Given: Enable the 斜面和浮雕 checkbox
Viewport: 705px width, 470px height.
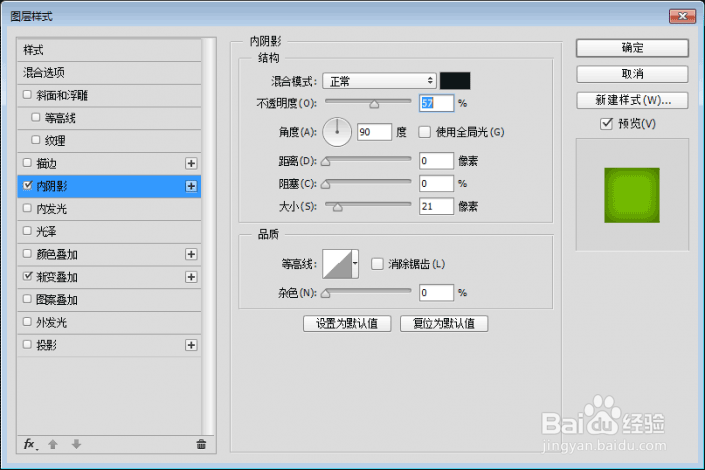Looking at the screenshot, I should [27, 94].
